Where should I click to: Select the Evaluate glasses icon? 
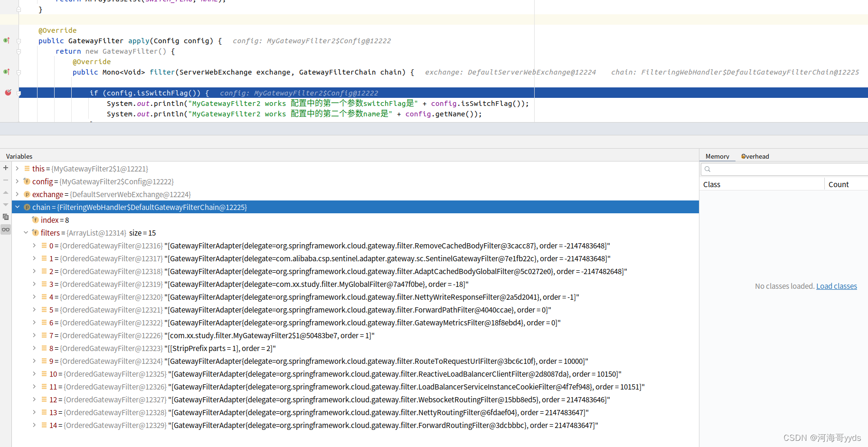(5, 229)
